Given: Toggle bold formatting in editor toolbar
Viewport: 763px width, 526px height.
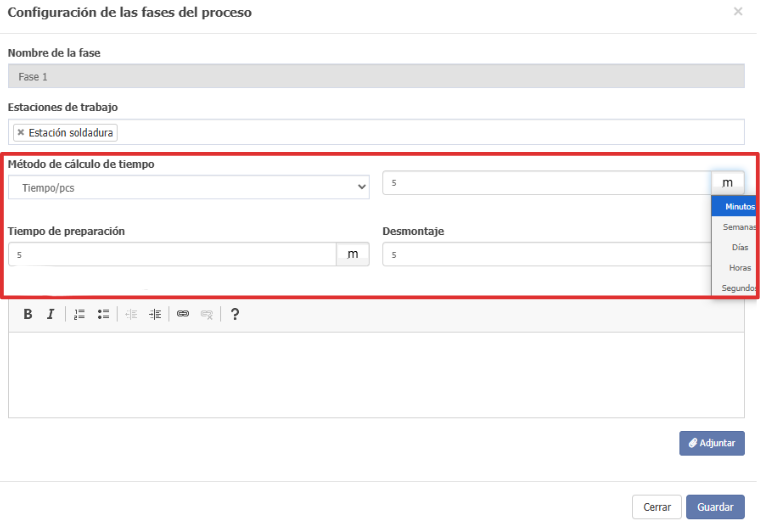Looking at the screenshot, I should point(28,314).
